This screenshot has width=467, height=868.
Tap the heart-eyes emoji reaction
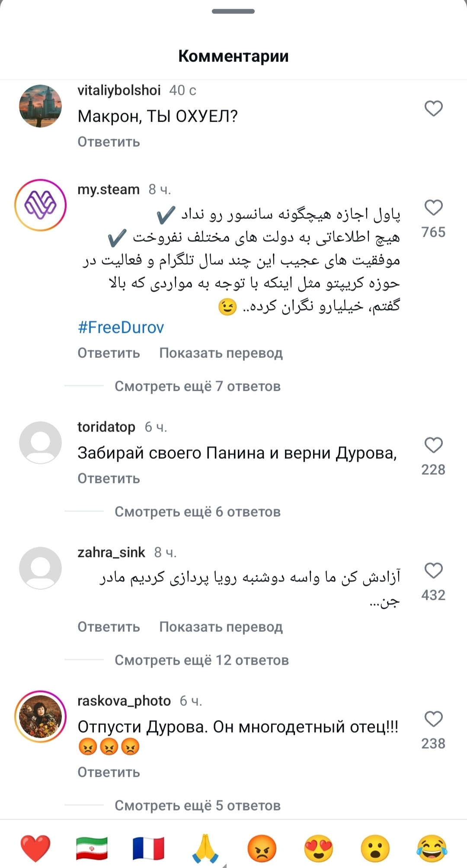point(319,848)
